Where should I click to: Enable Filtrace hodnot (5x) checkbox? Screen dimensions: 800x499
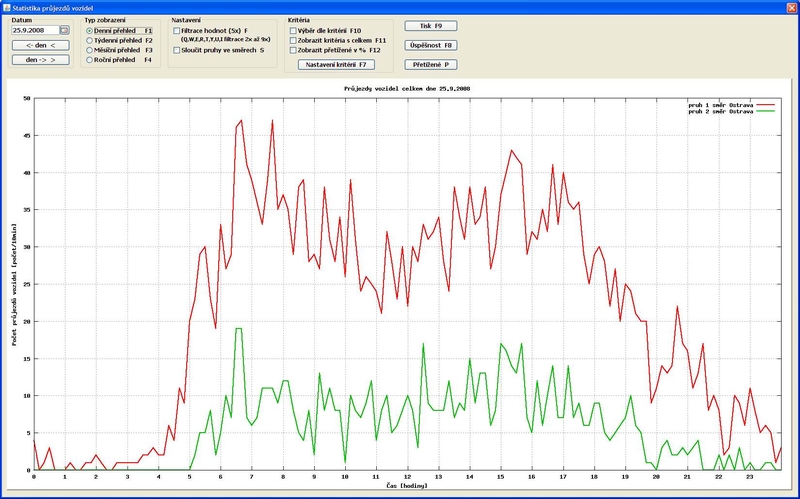click(x=177, y=31)
